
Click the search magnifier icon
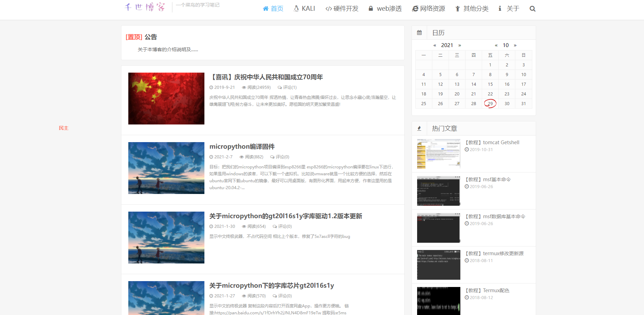[532, 9]
